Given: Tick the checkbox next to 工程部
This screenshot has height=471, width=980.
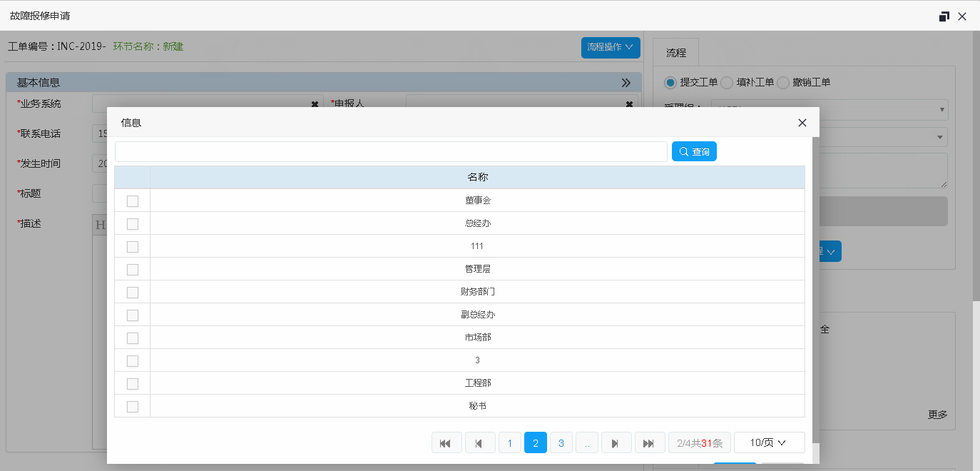Looking at the screenshot, I should 133,384.
